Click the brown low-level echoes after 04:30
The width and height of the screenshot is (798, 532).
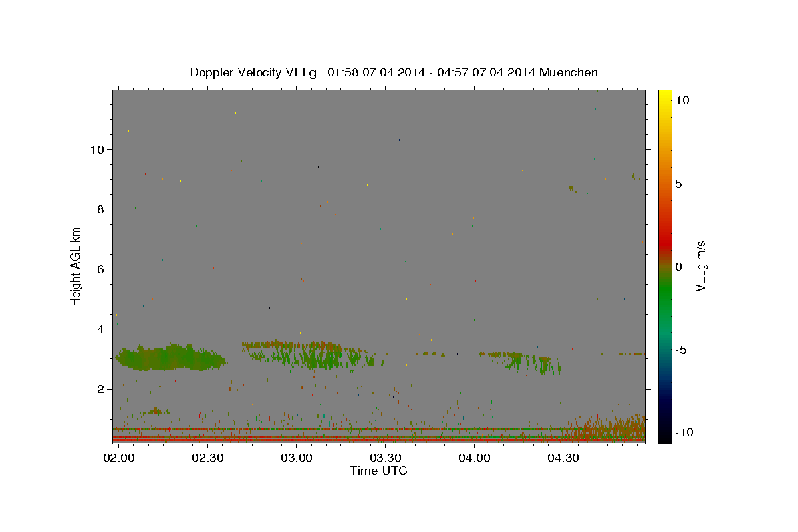tap(608, 428)
